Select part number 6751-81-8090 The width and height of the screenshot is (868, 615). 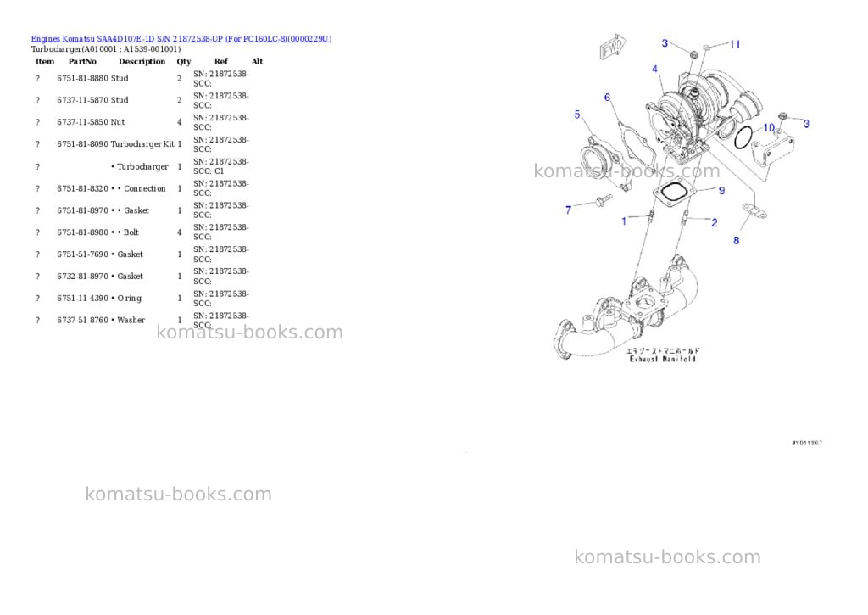coord(82,144)
